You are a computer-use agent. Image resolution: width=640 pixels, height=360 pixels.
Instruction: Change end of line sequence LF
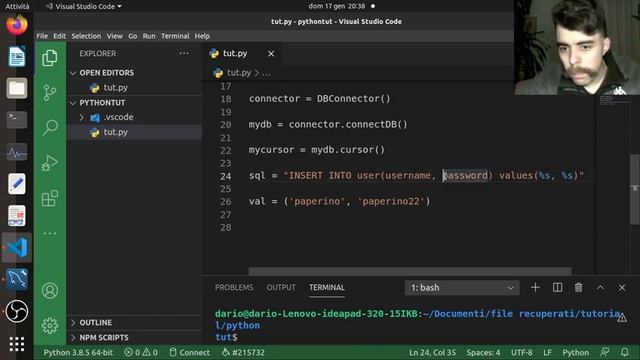point(547,352)
